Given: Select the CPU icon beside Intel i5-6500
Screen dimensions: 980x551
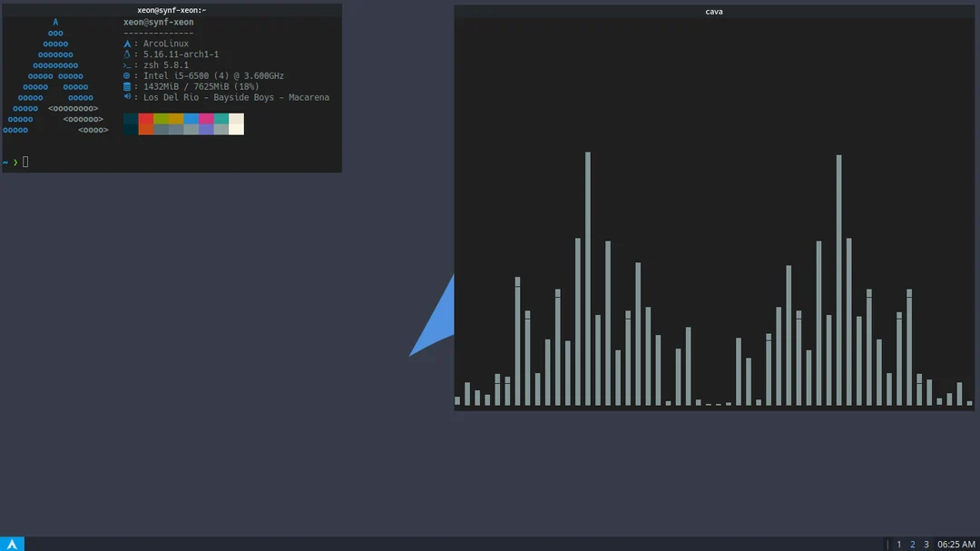Looking at the screenshot, I should (127, 75).
